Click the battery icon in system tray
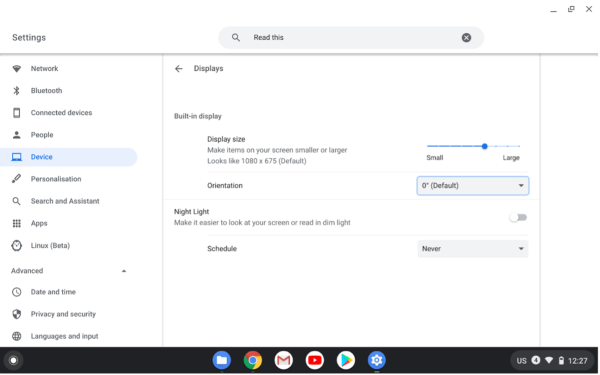600x375 pixels. 561,360
